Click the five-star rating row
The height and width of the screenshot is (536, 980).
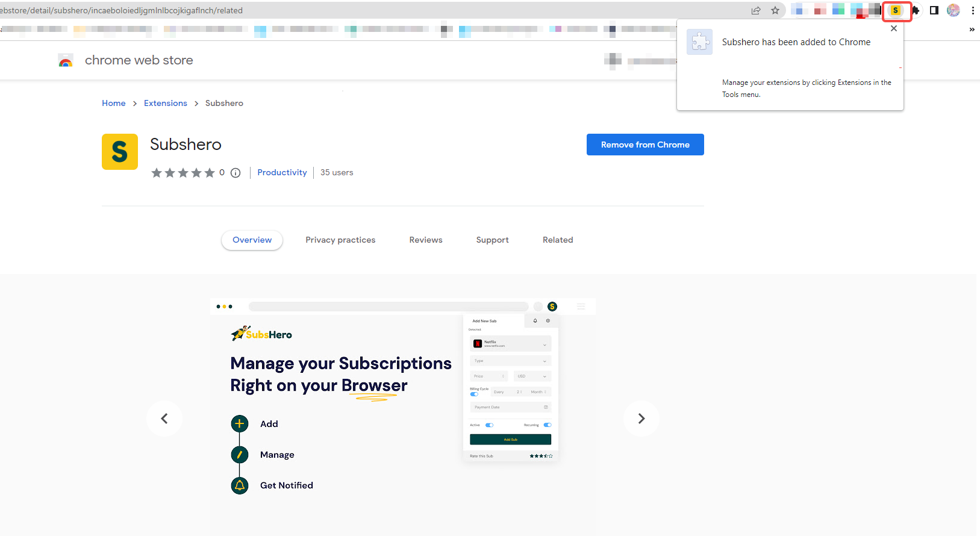(x=183, y=173)
